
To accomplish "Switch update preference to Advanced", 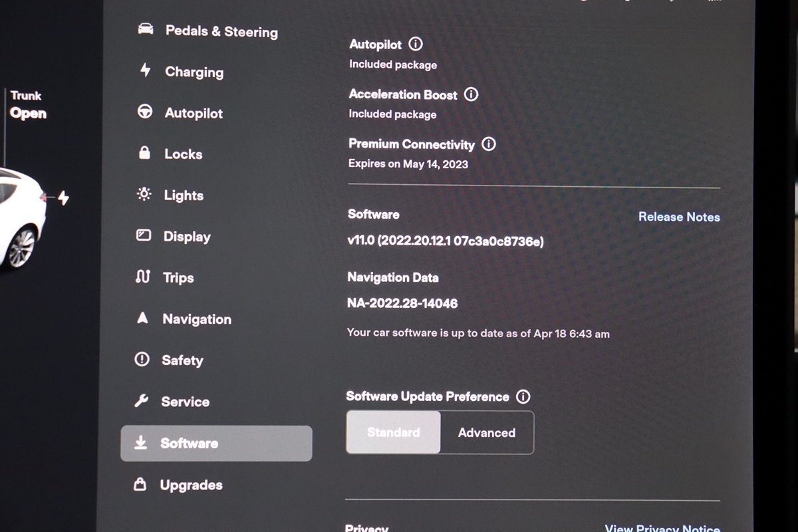I will click(x=487, y=432).
